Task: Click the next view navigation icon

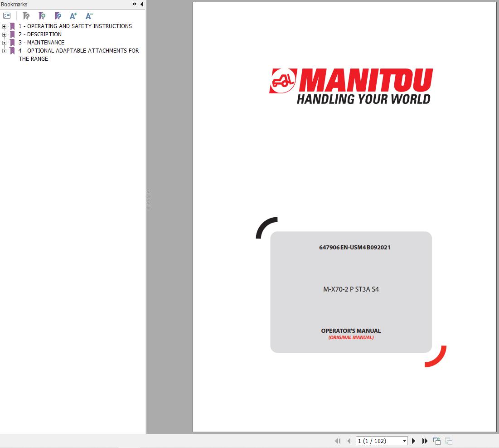Action: (x=449, y=441)
